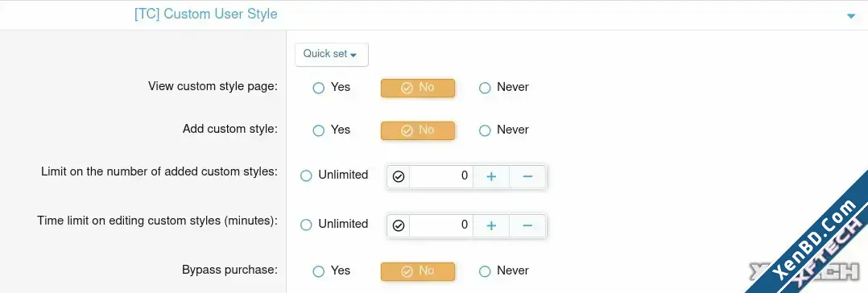Click minus icon for custom styles limit

[x=527, y=177]
